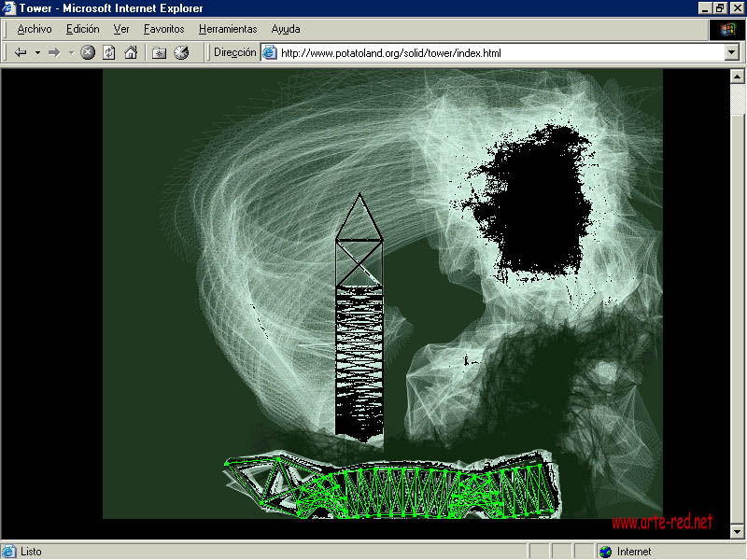The height and width of the screenshot is (560, 747).
Task: Open the History toolbar icon
Action: point(181,53)
